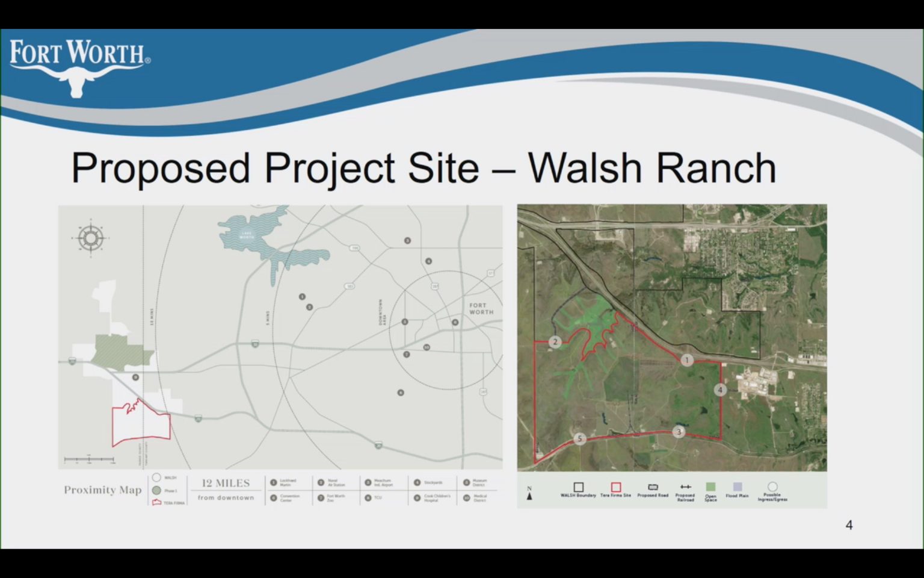Click the compass rose on proximity map

coord(91,238)
